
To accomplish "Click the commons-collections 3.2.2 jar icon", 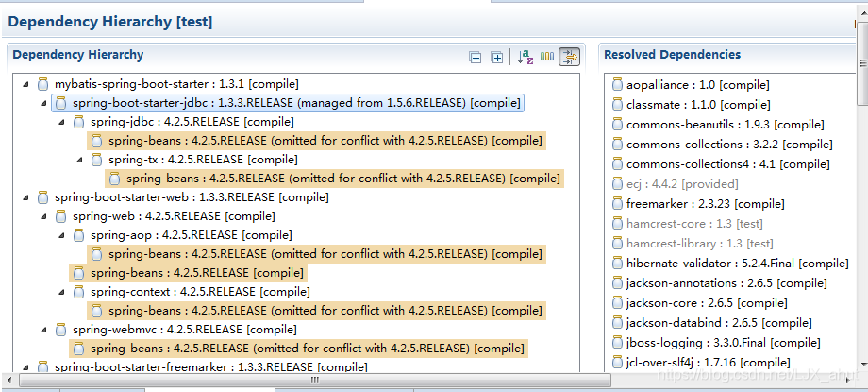I will 617,145.
